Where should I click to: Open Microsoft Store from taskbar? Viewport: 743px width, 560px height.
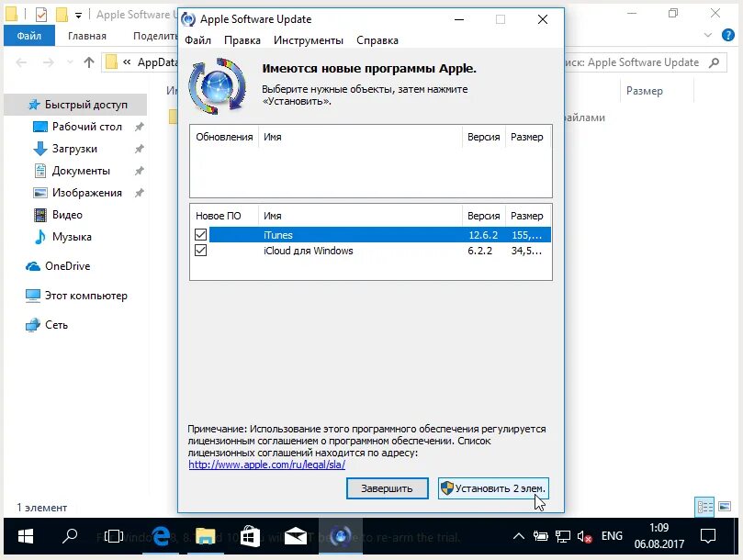click(x=250, y=536)
